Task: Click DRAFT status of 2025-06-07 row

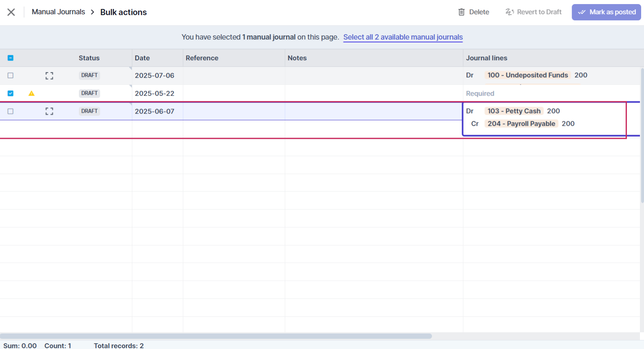Action: 89,111
